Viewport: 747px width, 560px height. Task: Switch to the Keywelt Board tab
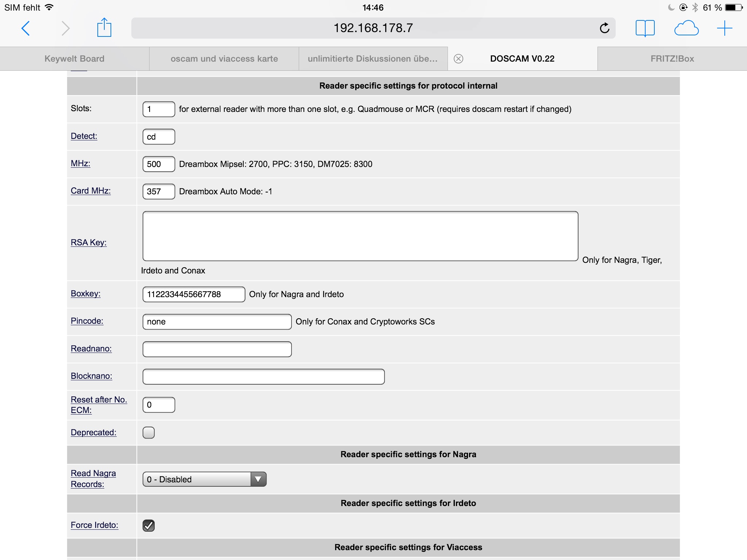point(74,59)
